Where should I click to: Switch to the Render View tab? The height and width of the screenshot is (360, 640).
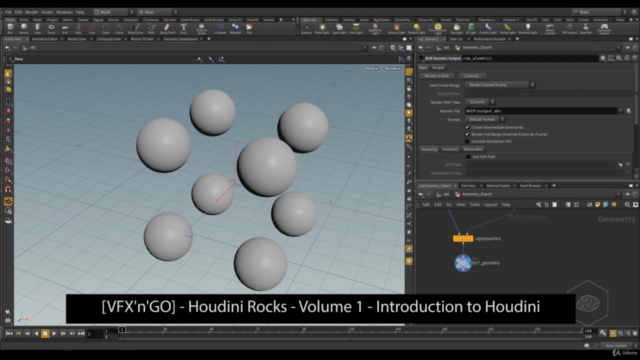coord(77,39)
